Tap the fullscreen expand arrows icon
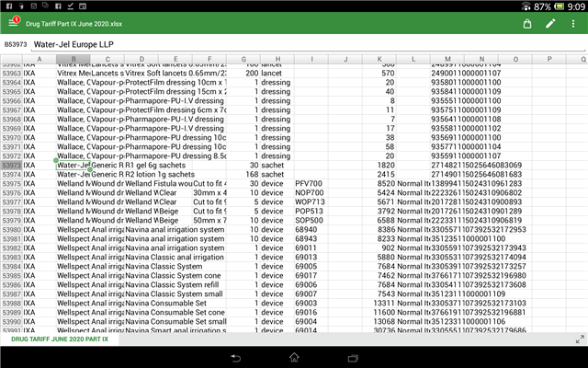Viewport: 588px width, 368px height. click(580, 339)
